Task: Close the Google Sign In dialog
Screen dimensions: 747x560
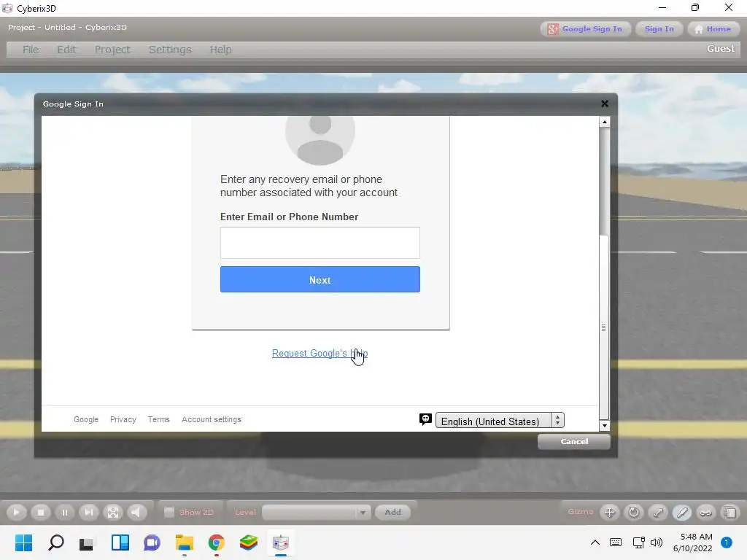Action: click(x=605, y=104)
